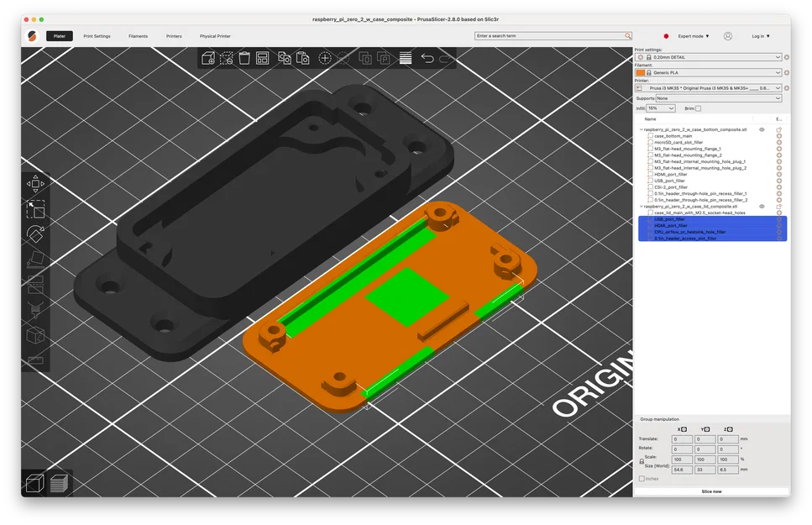Screen dimensions: 812x525
Task: Click the Undo arrow icon
Action: tap(428, 57)
